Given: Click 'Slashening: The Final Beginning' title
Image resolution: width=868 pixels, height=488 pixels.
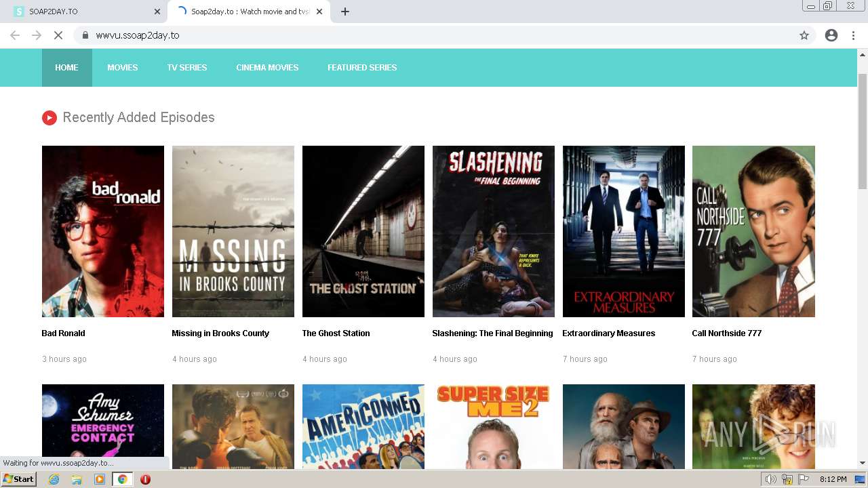Looking at the screenshot, I should 492,333.
